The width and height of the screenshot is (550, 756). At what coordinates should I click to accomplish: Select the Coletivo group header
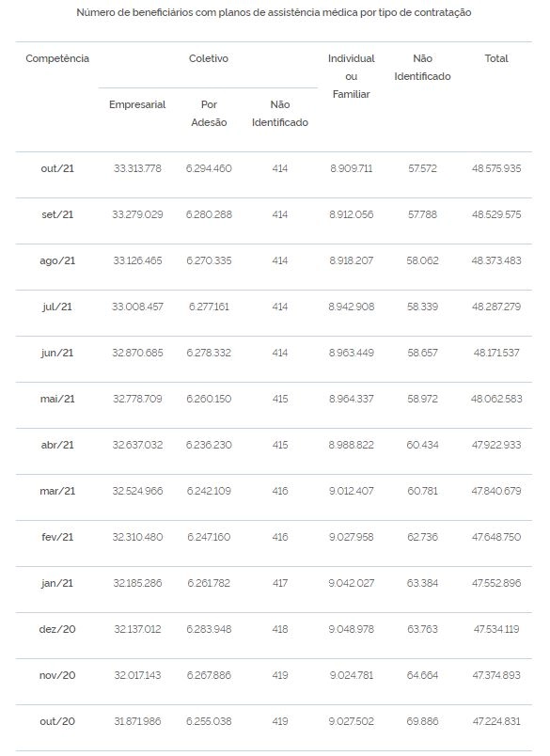pos(208,58)
